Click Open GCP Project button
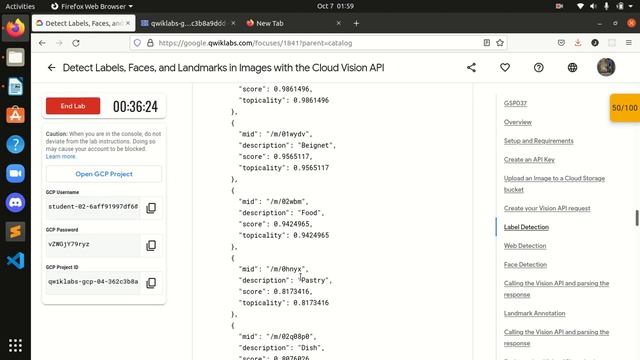 pyautogui.click(x=104, y=174)
